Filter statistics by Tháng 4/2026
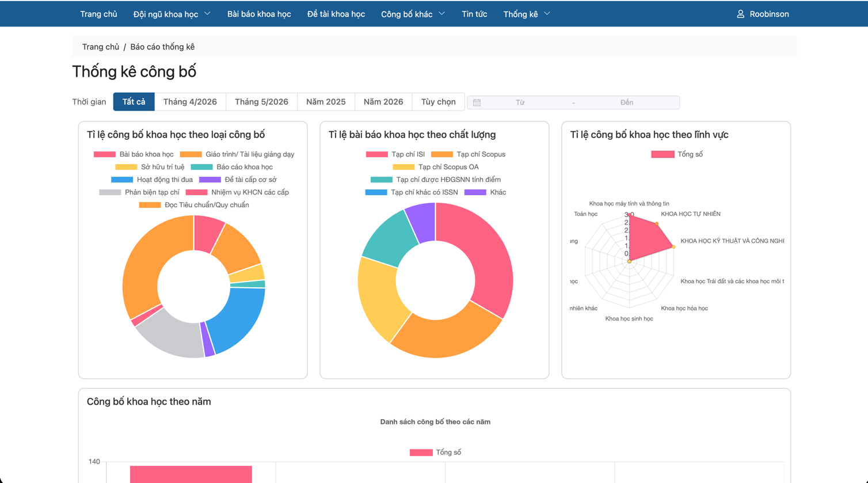The width and height of the screenshot is (868, 483). 190,102
